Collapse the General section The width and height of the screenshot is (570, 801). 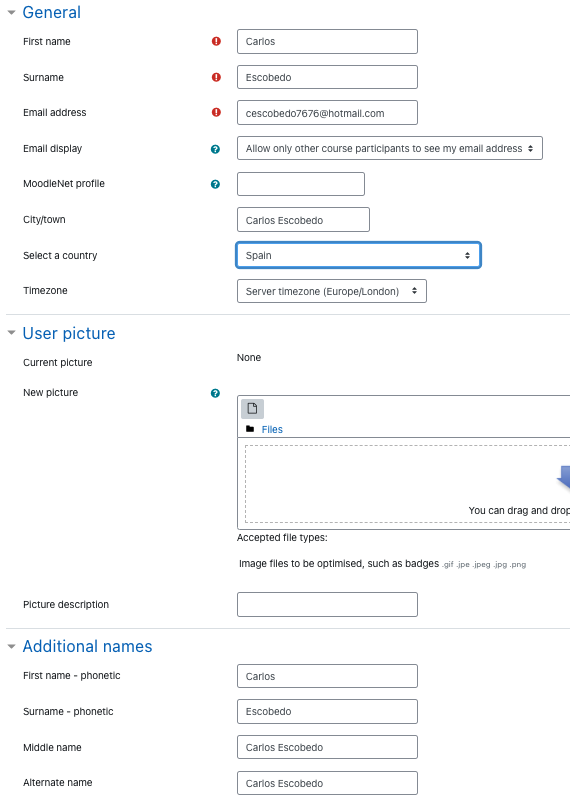[11, 12]
